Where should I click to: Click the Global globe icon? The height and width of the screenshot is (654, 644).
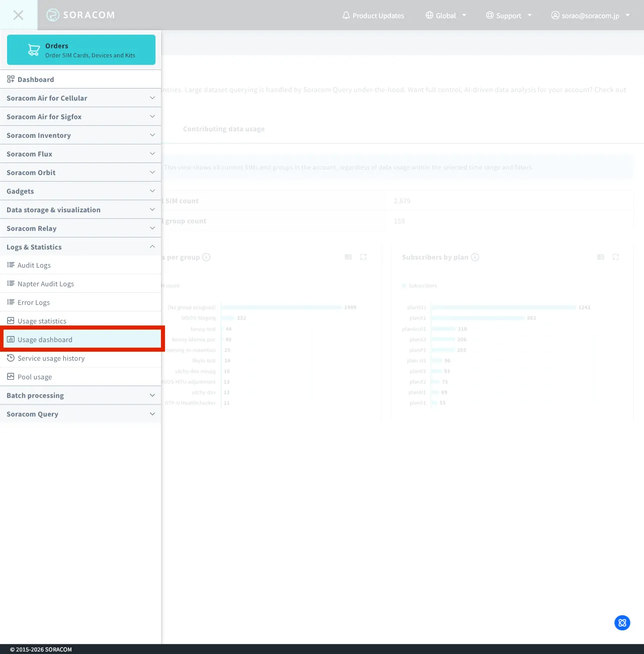pos(429,15)
